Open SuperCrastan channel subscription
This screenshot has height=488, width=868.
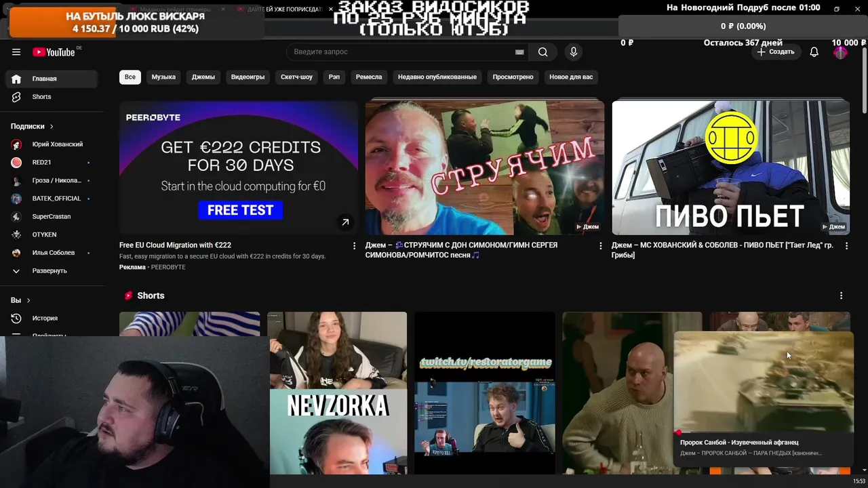tap(52, 217)
